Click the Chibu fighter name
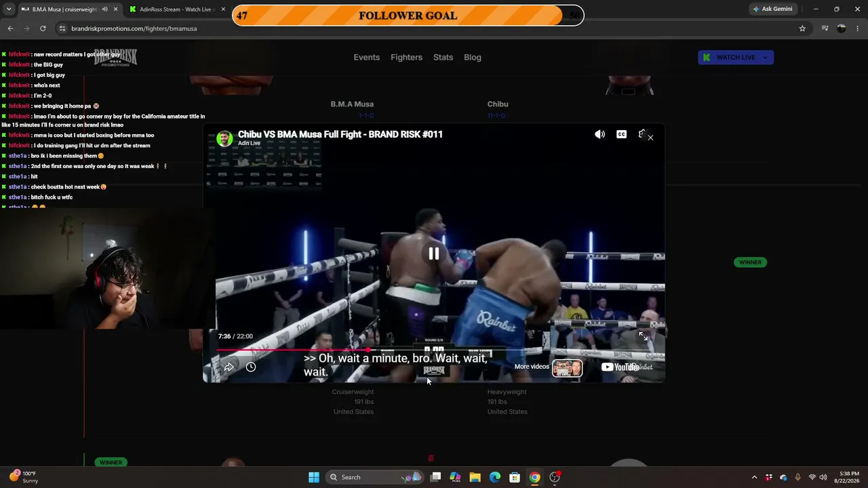This screenshot has width=868, height=488. pyautogui.click(x=498, y=104)
